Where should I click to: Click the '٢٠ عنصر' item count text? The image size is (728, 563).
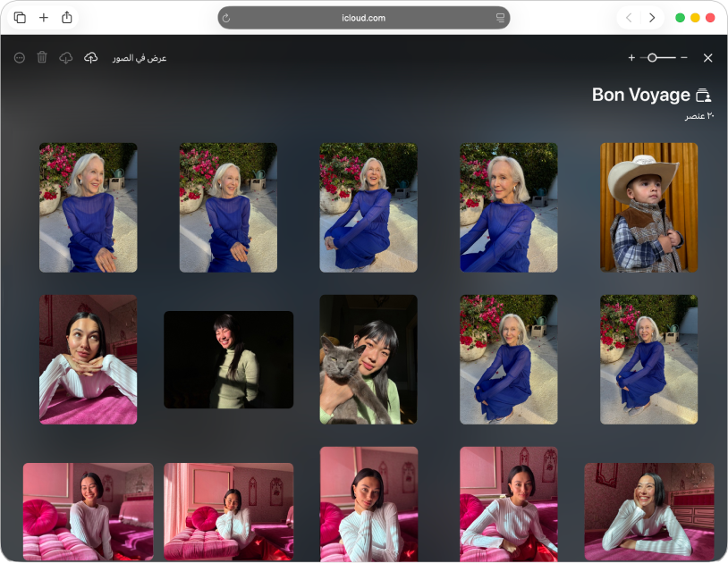(x=699, y=116)
